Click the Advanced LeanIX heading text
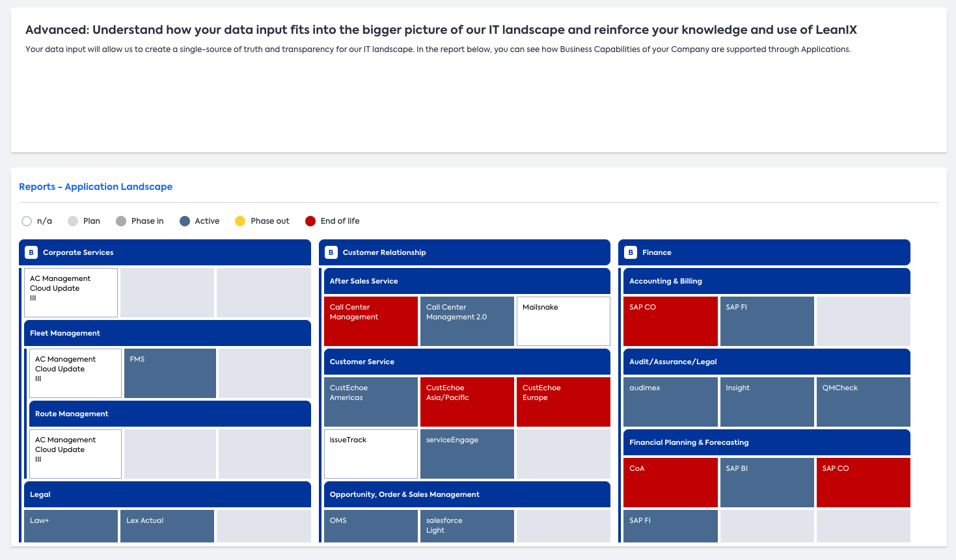 point(441,30)
